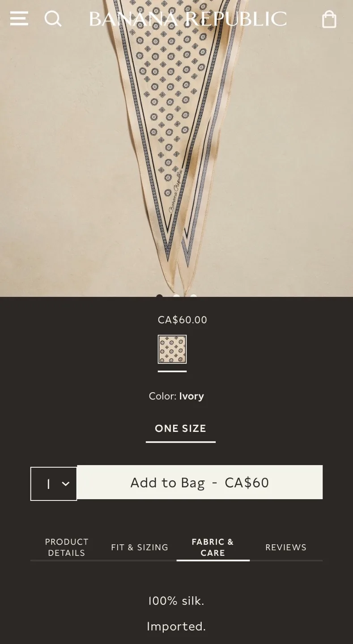The width and height of the screenshot is (353, 644).
Task: Expand the Product Details section
Action: (x=66, y=547)
